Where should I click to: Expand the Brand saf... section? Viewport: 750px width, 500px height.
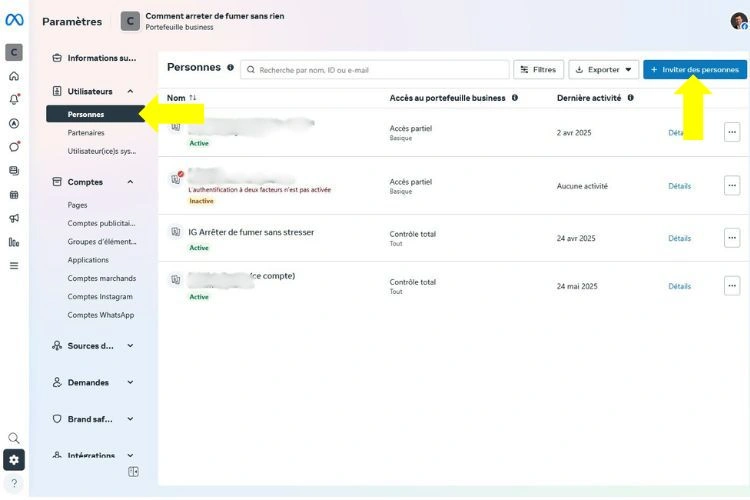131,419
